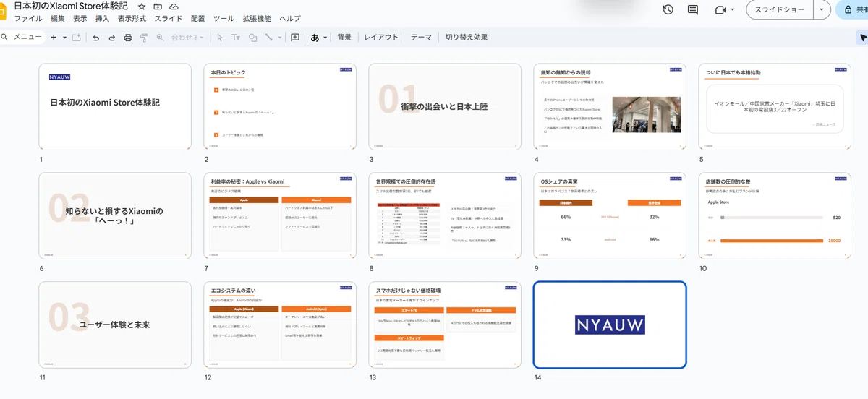Select slide 6 知らないと損するXiaomi thumbnail

[115, 215]
